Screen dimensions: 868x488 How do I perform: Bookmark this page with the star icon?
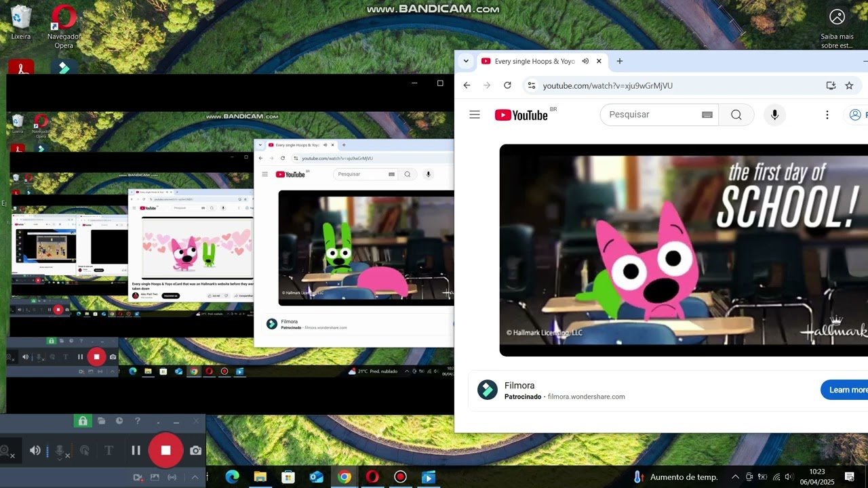tap(849, 85)
